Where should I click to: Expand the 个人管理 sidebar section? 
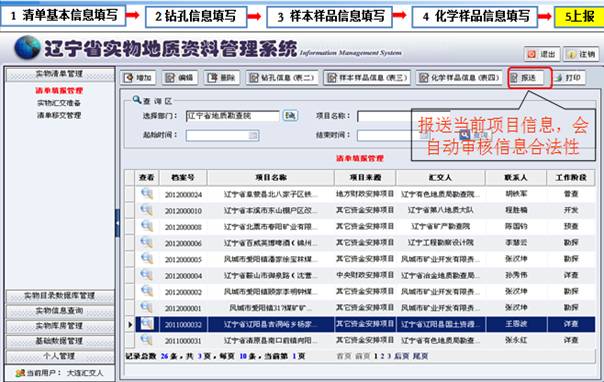pyautogui.click(x=60, y=356)
